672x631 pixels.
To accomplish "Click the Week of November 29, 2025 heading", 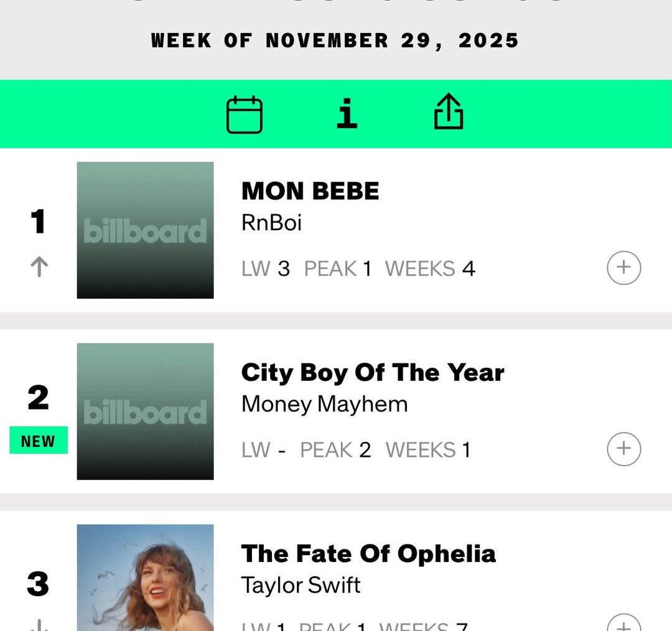I will tap(335, 40).
